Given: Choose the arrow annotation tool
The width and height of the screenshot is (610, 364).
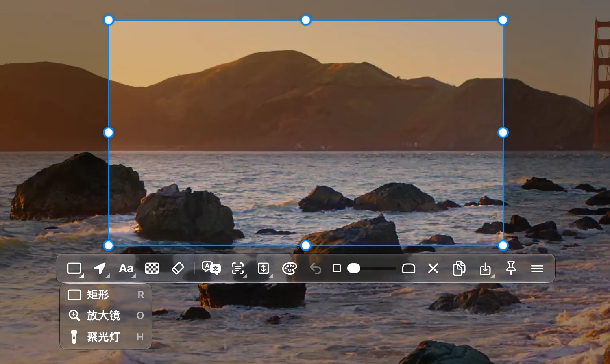Looking at the screenshot, I should [100, 269].
